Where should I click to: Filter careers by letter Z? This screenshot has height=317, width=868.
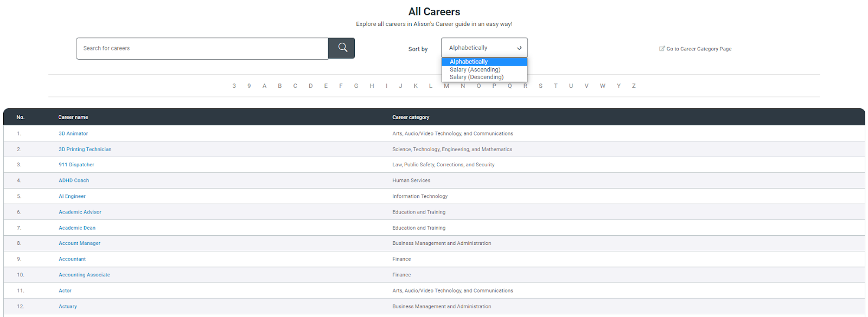[x=634, y=86]
